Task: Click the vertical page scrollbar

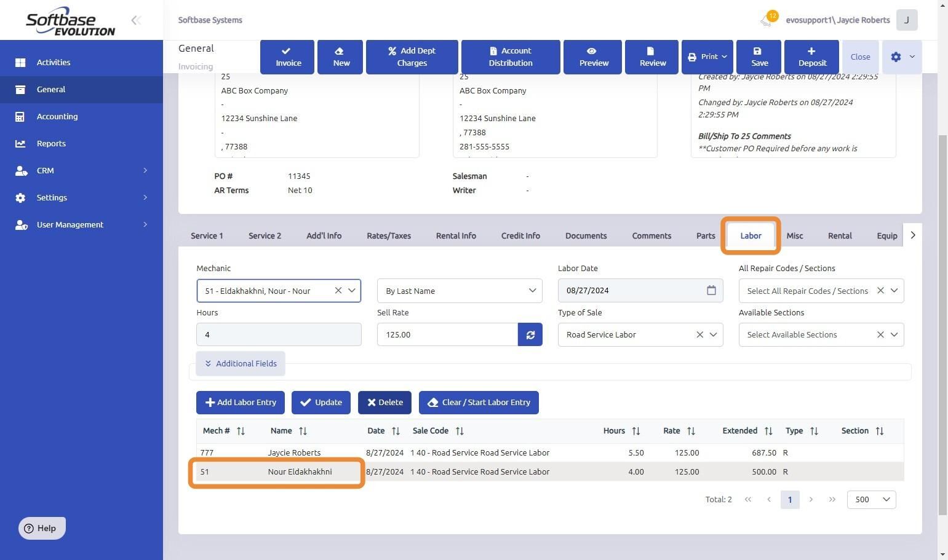Action: click(942, 325)
